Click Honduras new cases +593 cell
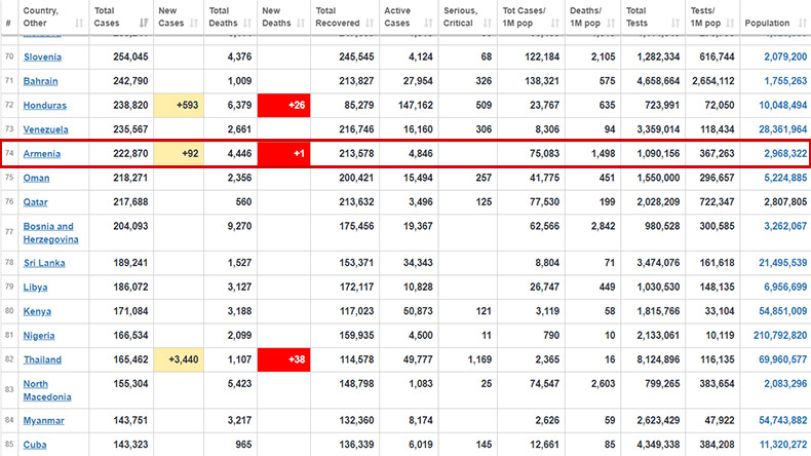This screenshot has width=811, height=456. pyautogui.click(x=178, y=105)
